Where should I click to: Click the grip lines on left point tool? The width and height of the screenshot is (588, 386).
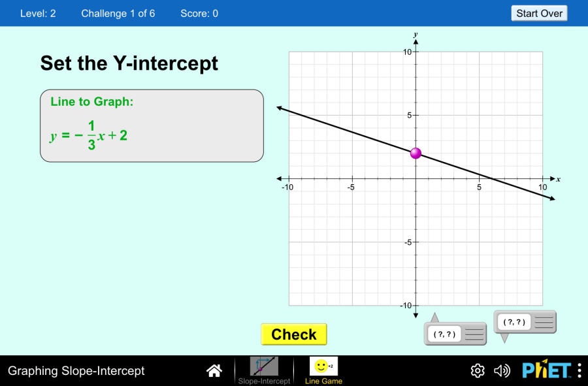point(474,334)
